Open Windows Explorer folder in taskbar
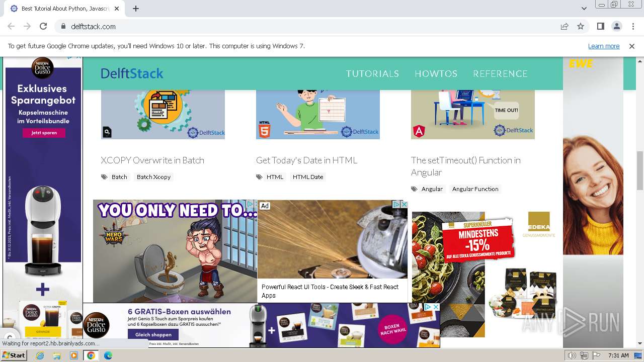The height and width of the screenshot is (362, 644). click(x=57, y=355)
